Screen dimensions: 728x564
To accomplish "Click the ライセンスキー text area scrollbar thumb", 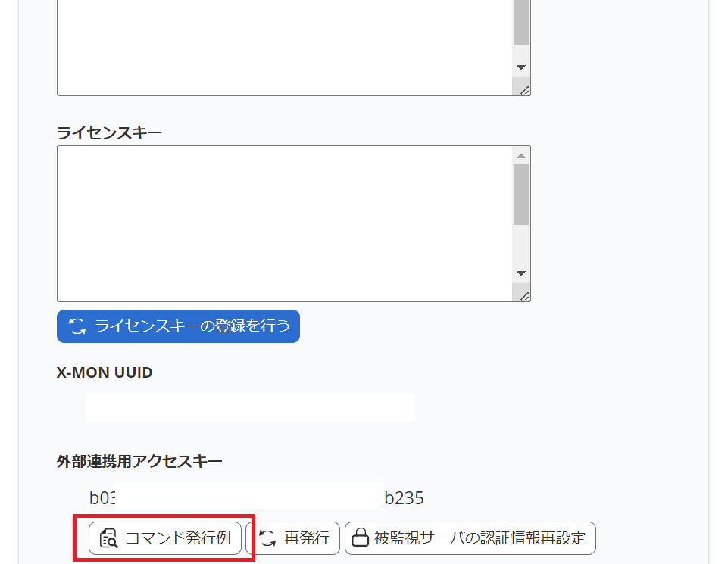I will 521,195.
